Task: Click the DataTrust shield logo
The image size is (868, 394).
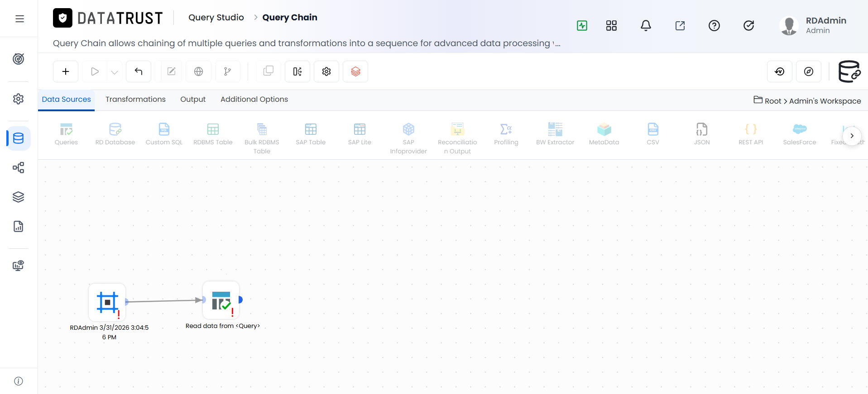Action: 62,18
